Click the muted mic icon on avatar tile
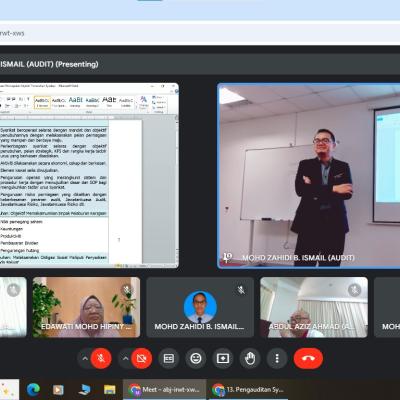Viewport: 400px width, 400px height. 241,290
